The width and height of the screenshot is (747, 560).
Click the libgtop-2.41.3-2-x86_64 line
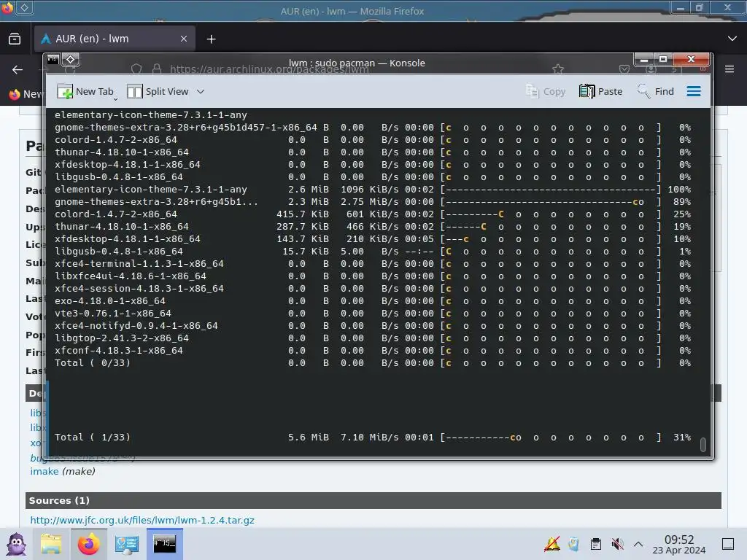373,338
